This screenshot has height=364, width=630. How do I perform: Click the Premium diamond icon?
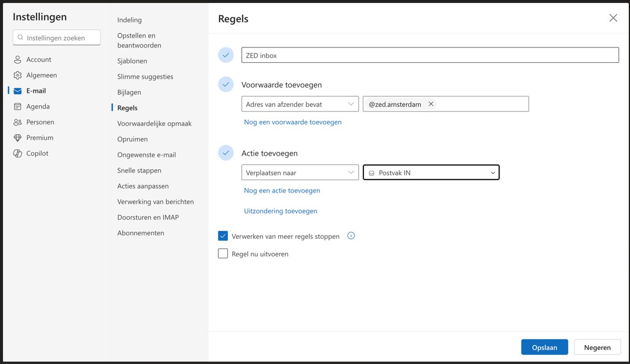tap(18, 138)
